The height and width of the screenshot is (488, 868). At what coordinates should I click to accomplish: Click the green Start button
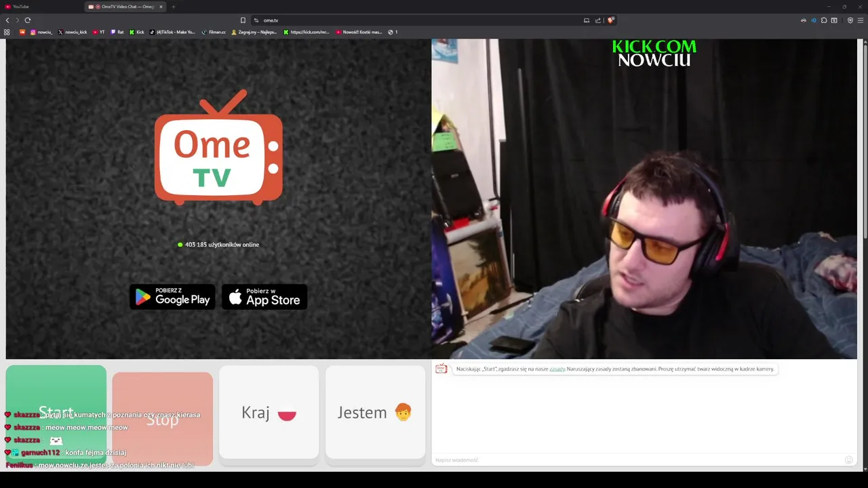click(x=56, y=412)
